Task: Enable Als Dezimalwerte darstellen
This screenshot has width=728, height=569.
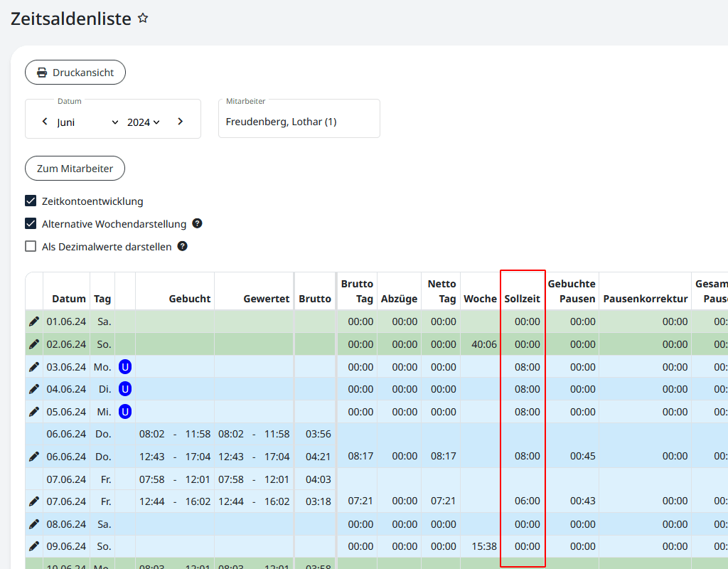Action: point(31,247)
